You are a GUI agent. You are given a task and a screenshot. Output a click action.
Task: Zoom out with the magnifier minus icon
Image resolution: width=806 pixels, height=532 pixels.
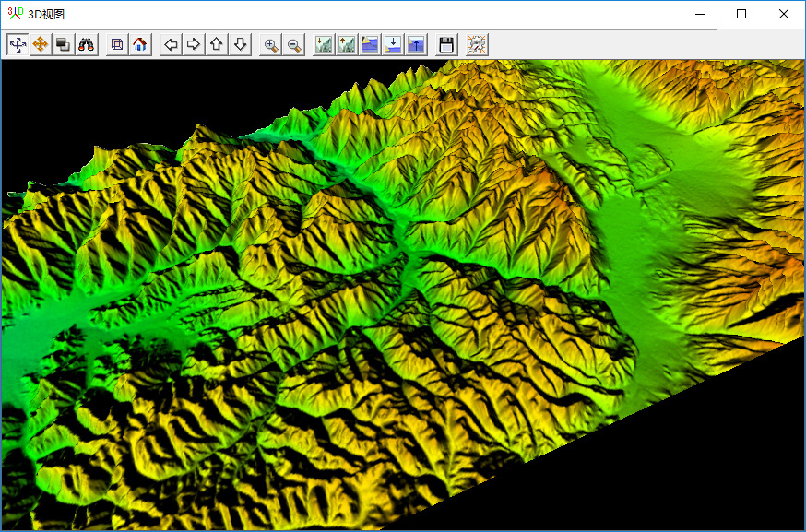click(294, 44)
